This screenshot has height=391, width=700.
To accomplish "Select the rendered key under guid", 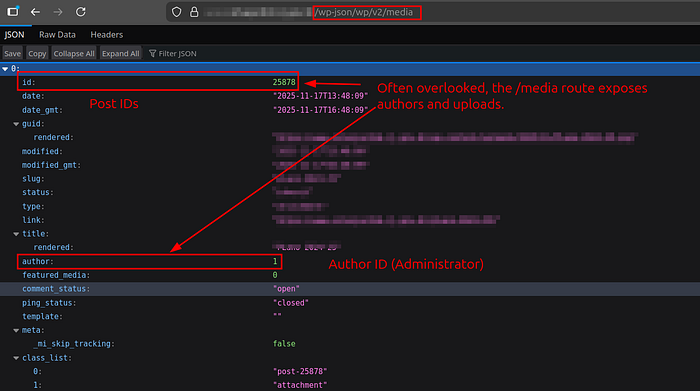I will (x=54, y=137).
